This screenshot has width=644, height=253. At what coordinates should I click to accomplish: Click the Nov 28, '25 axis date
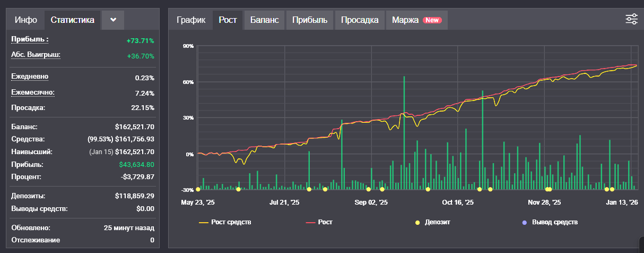pyautogui.click(x=544, y=203)
